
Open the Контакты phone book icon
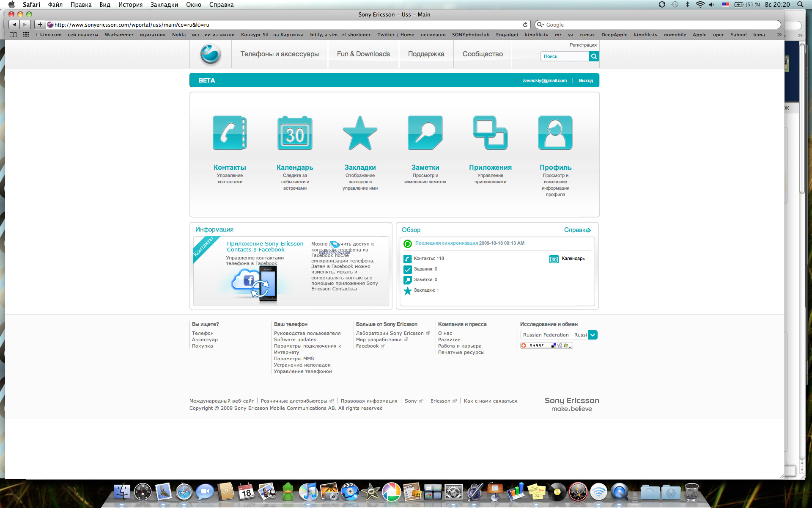(x=230, y=133)
